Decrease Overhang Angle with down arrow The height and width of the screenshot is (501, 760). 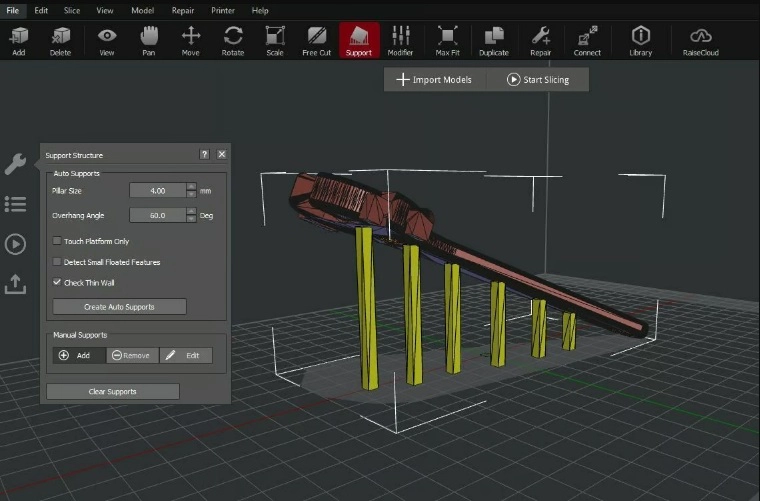[191, 219]
